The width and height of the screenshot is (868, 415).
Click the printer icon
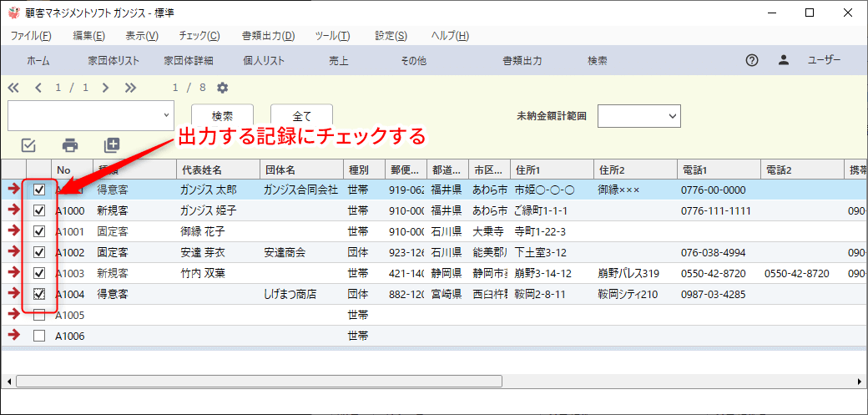pos(70,145)
